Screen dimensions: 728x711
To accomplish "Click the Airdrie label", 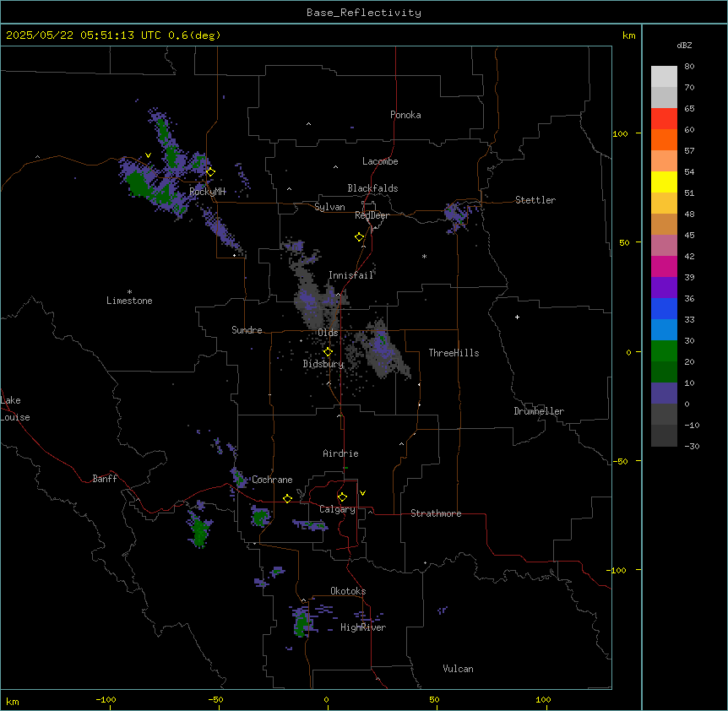I will tap(341, 453).
